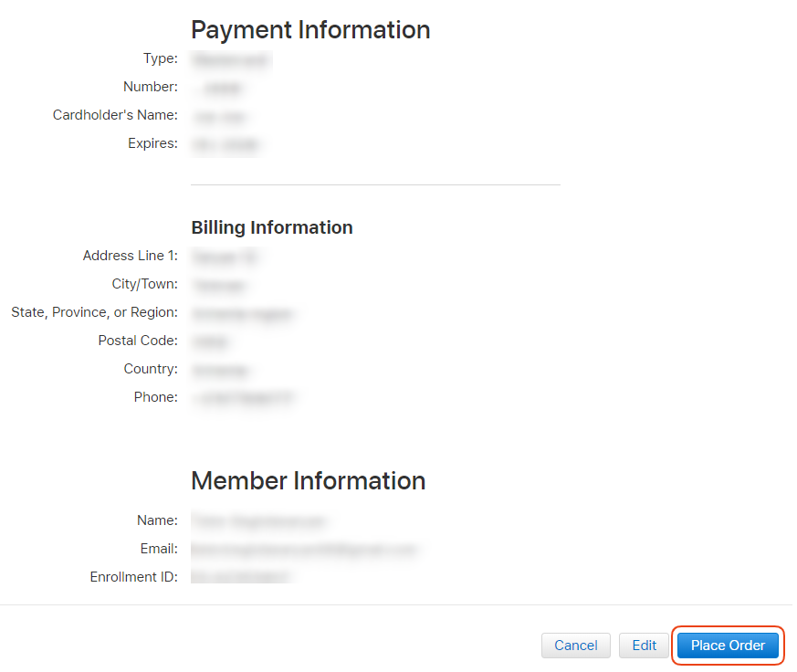
Task: Select the Edit button
Action: [x=644, y=646]
